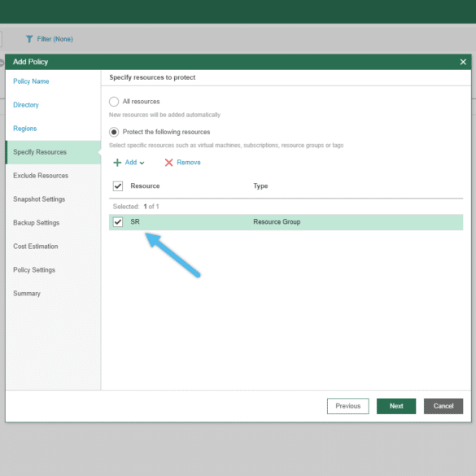
Task: Close the Add Policy dialog
Action: (x=463, y=62)
